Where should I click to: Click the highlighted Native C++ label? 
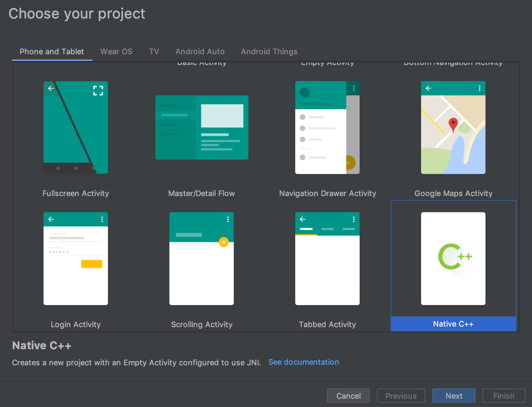(453, 324)
